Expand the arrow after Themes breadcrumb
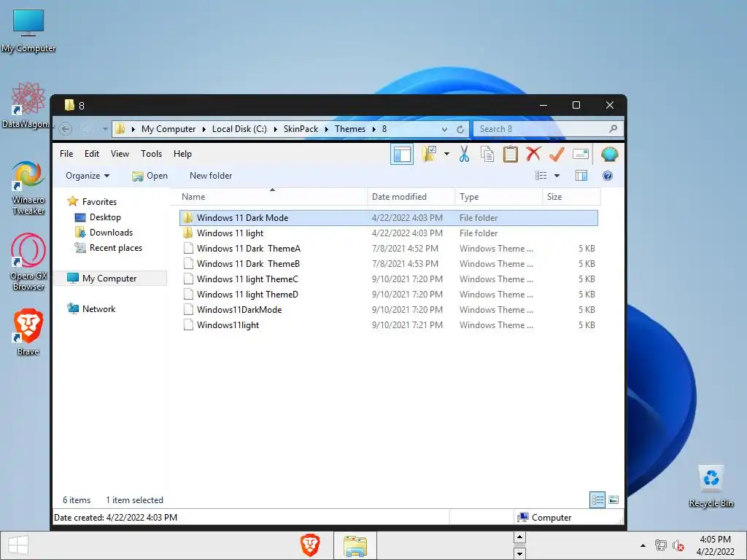 [x=373, y=129]
